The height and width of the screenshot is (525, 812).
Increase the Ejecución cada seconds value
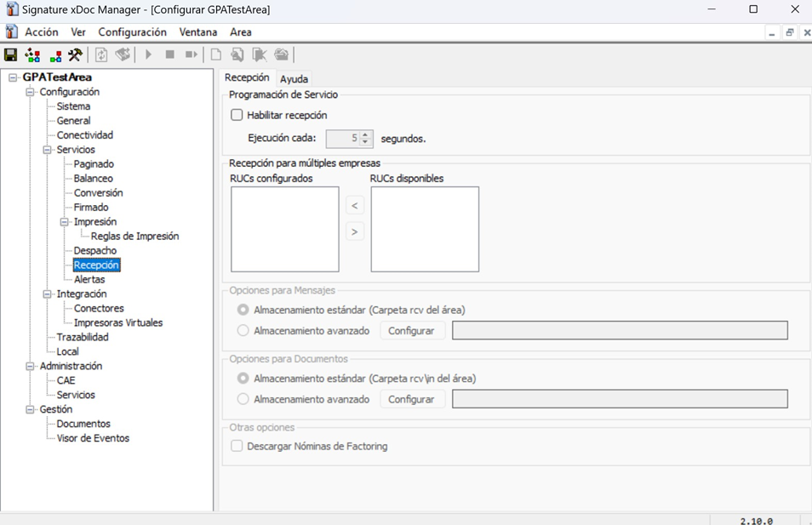click(x=366, y=134)
